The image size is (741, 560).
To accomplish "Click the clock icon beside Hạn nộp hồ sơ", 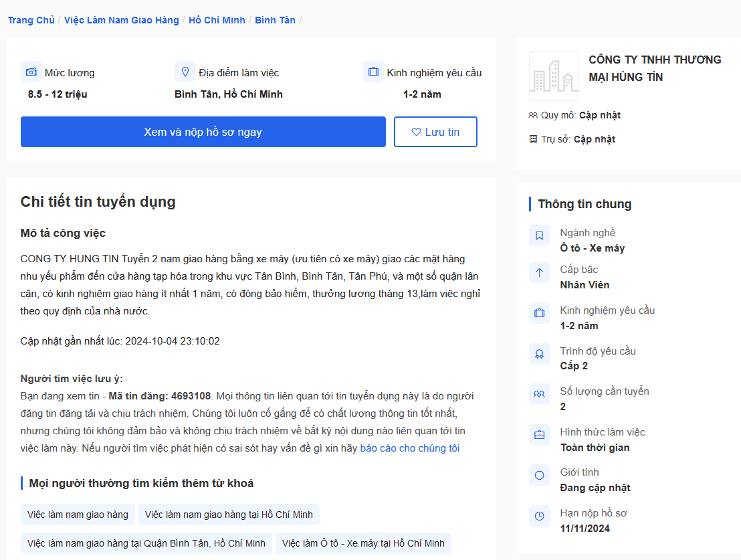I will pyautogui.click(x=540, y=516).
